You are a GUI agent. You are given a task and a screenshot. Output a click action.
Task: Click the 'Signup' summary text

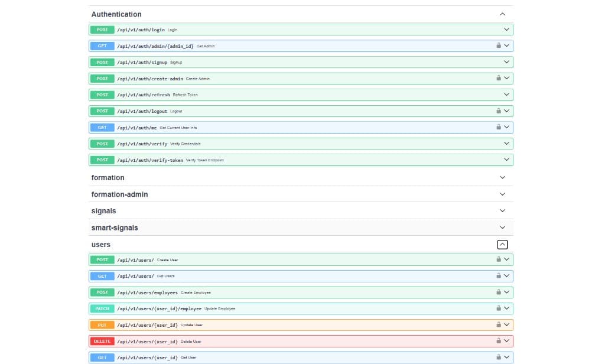coord(176,63)
